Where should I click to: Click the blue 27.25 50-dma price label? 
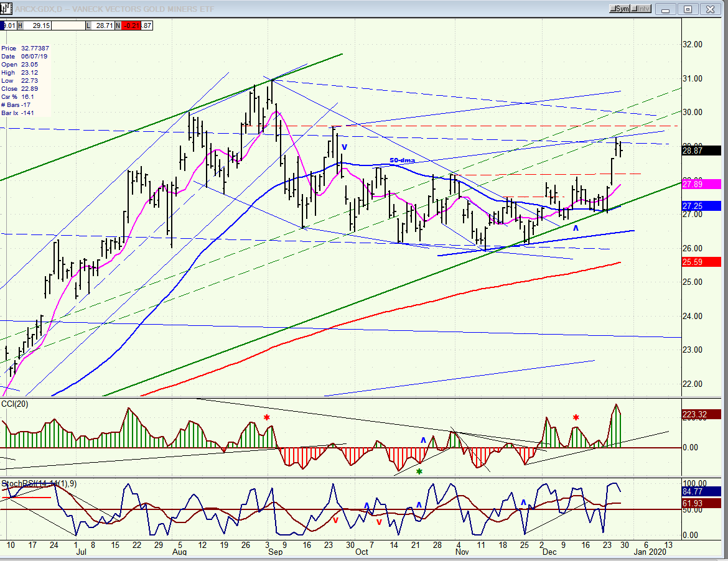pyautogui.click(x=701, y=206)
